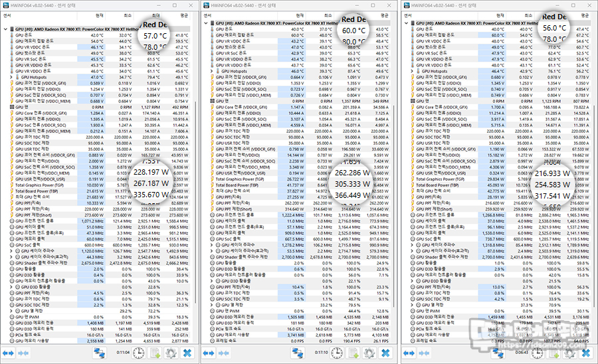This screenshot has height=364, width=598.
Task: Click the blue expand-columns arrows in left window
Action: [x=8, y=353]
